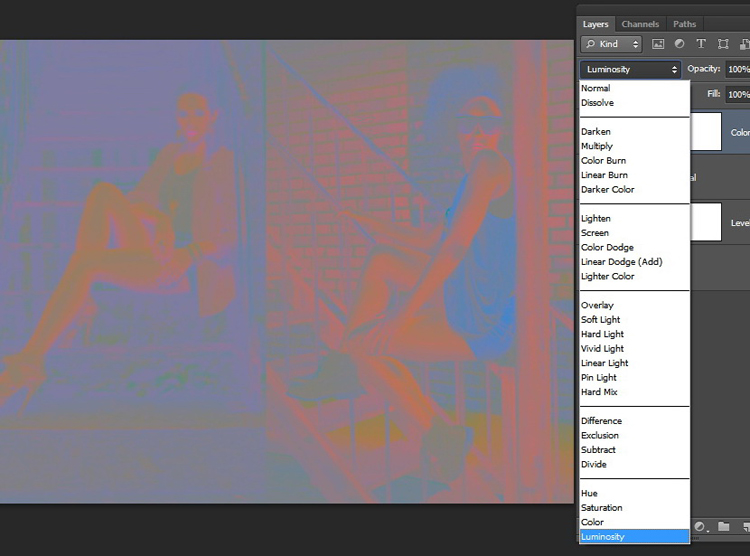Choose Normal blend mode
The image size is (750, 556).
point(634,88)
